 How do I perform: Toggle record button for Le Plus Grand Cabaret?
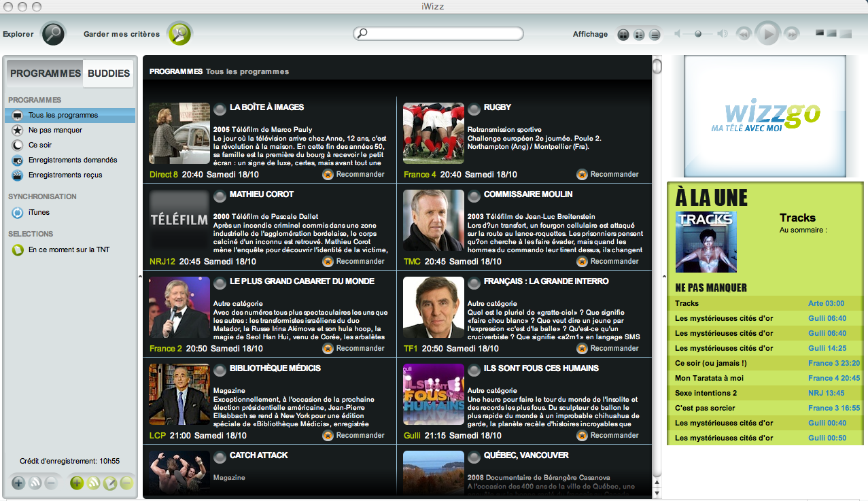[220, 283]
